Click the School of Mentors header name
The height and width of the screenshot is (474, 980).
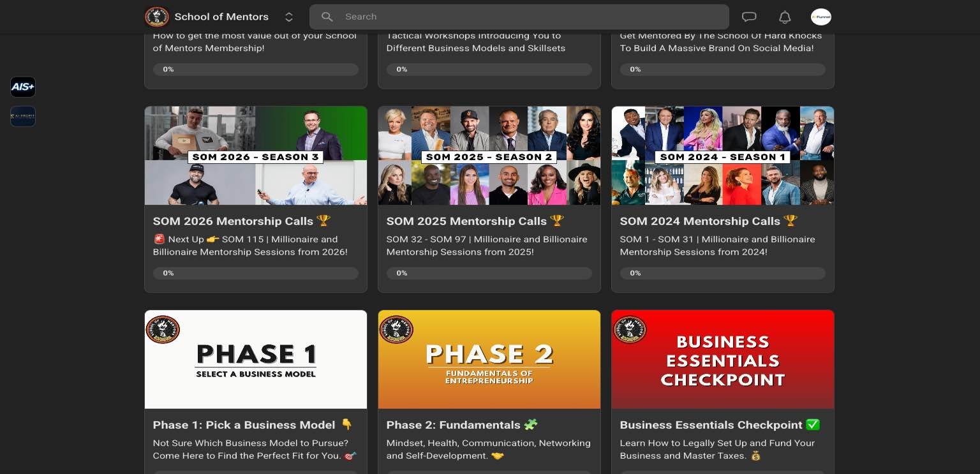(x=221, y=17)
